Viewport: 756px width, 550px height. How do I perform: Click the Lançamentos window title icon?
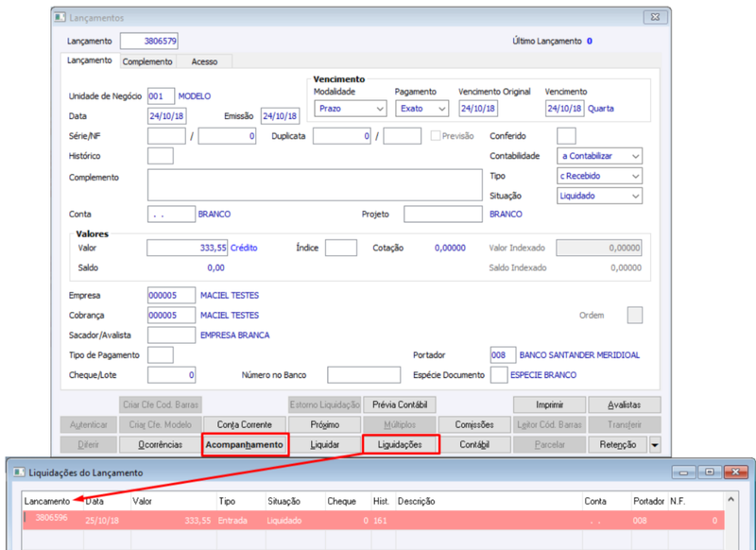pos(60,18)
